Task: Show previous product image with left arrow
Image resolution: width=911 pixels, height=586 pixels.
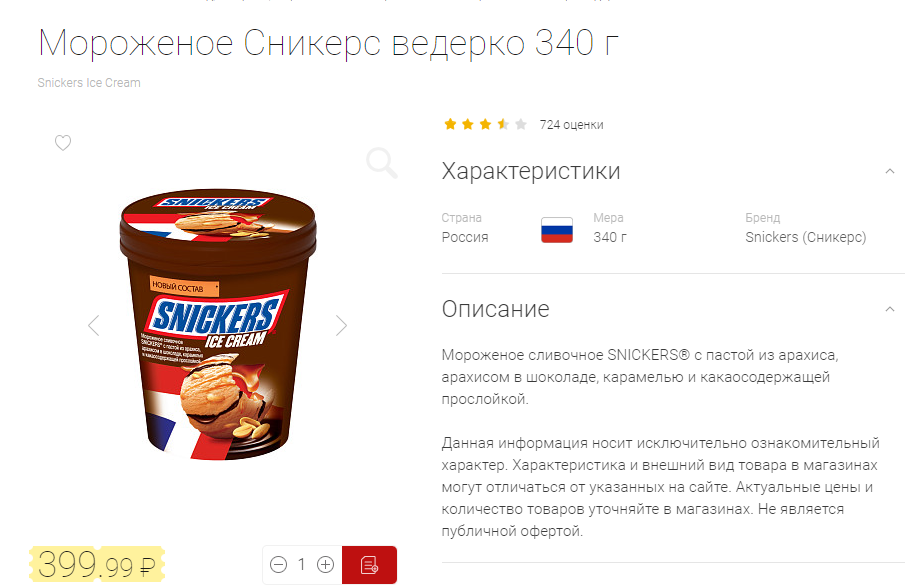Action: (x=94, y=325)
